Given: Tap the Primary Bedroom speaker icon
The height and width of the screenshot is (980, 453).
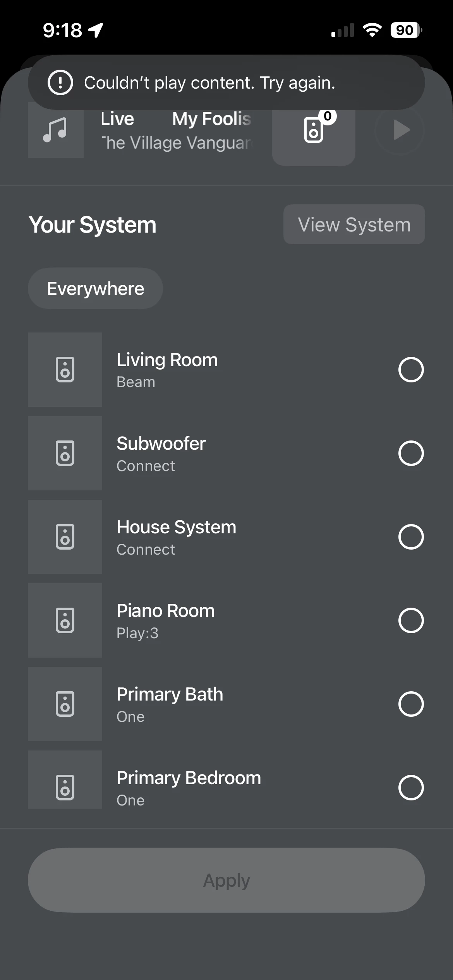Looking at the screenshot, I should (65, 787).
